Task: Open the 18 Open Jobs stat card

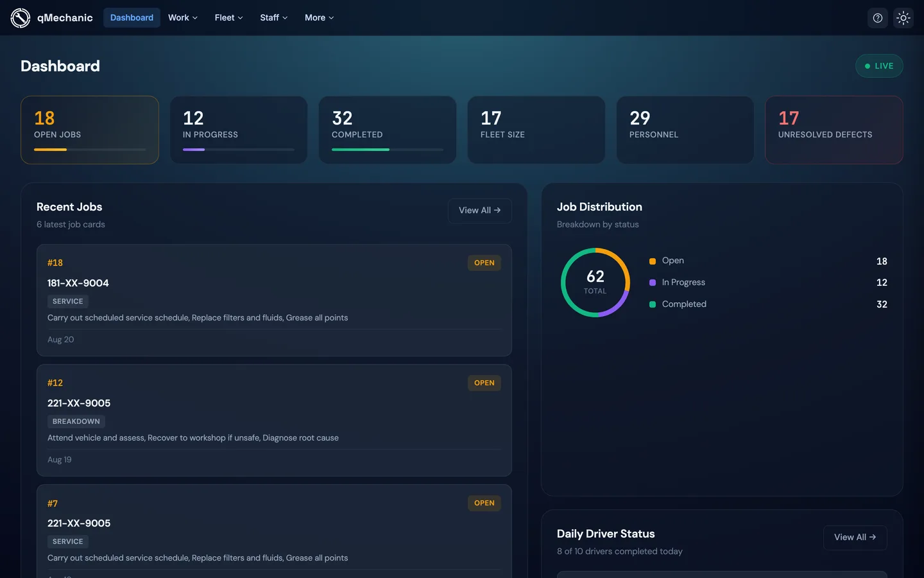Action: pos(90,130)
